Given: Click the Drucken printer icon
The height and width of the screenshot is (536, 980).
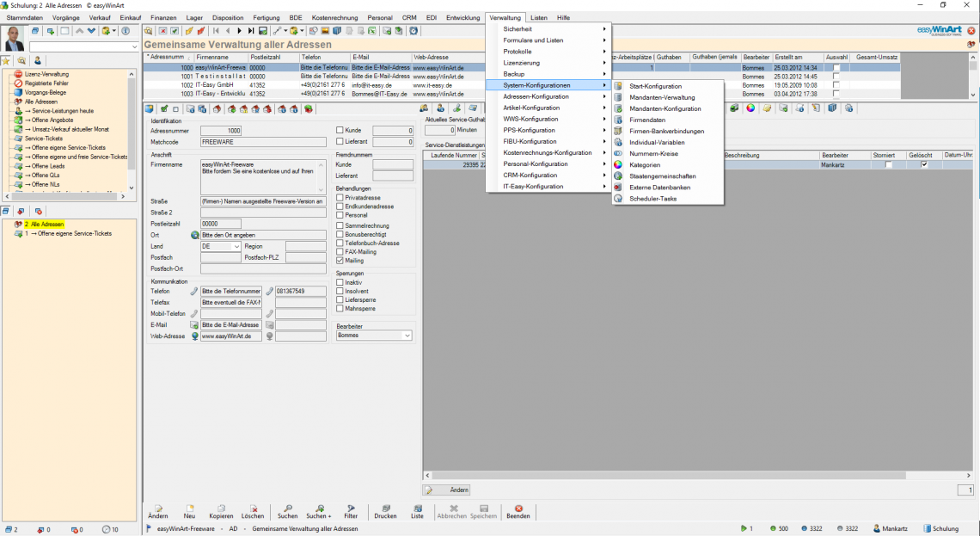Looking at the screenshot, I should 385,508.
